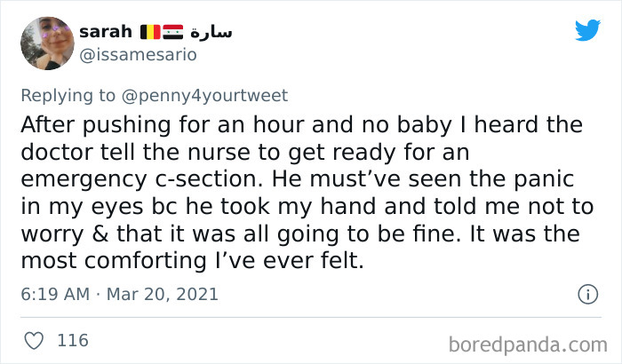Open the tweet info circle icon
Image resolution: width=622 pixels, height=364 pixels.
pyautogui.click(x=587, y=293)
